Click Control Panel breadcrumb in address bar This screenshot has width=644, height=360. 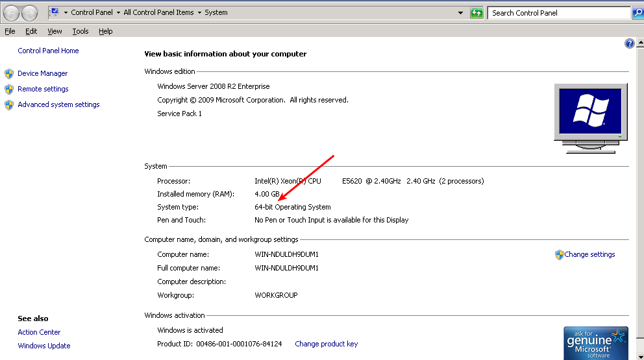(x=92, y=13)
